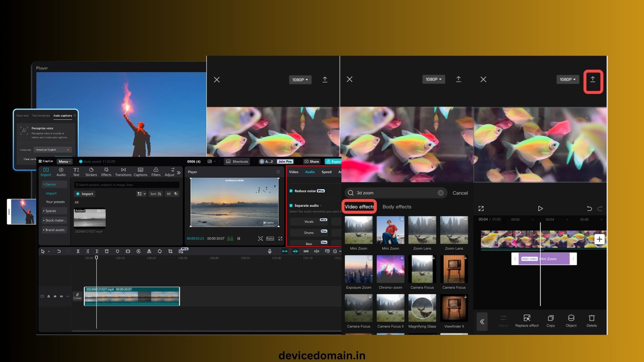Click the microphone record icon
This screenshot has height=362, width=644.
[270, 251]
